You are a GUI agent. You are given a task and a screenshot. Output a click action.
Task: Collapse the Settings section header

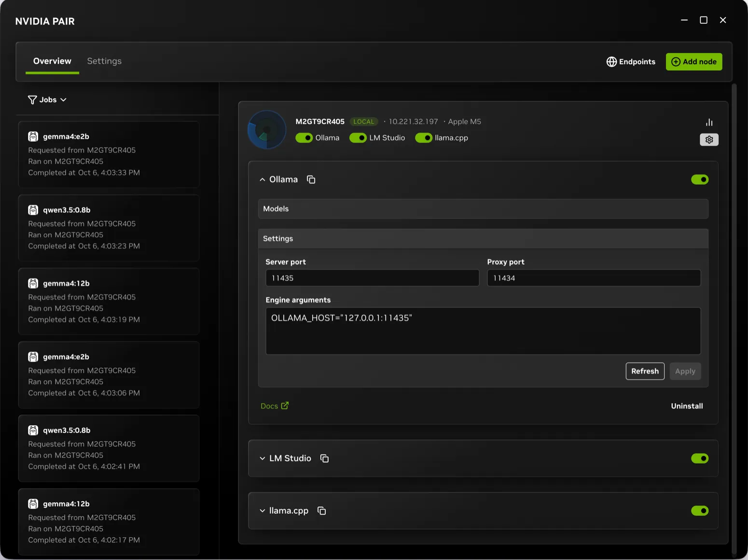tap(483, 239)
